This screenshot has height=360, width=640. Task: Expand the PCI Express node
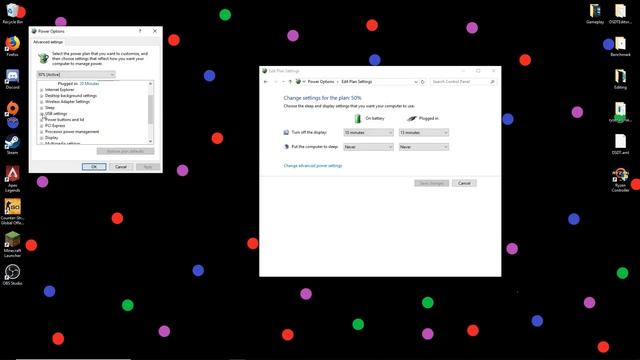coord(41,126)
